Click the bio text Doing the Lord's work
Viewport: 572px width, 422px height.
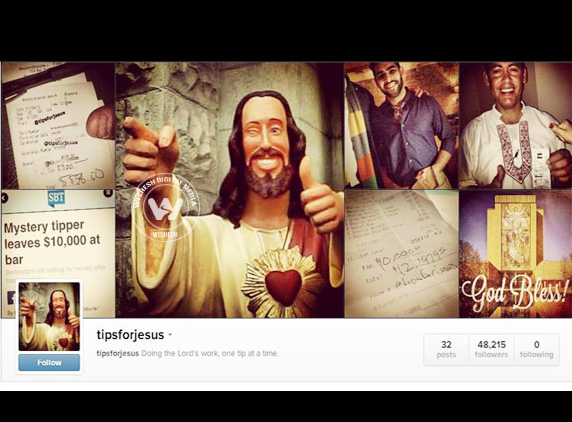click(x=210, y=353)
